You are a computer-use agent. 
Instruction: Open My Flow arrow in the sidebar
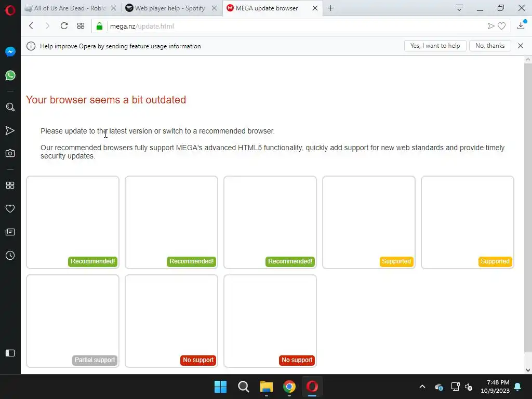coord(10,130)
